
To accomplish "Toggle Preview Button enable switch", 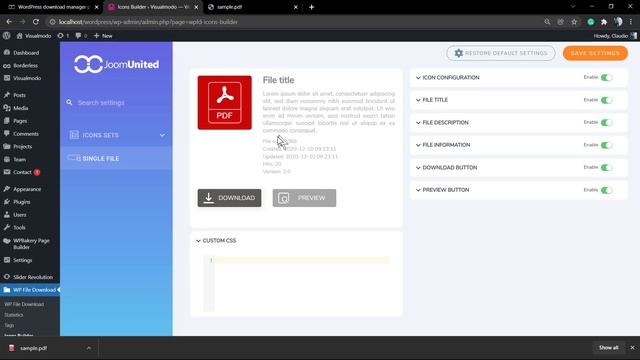I will [607, 190].
